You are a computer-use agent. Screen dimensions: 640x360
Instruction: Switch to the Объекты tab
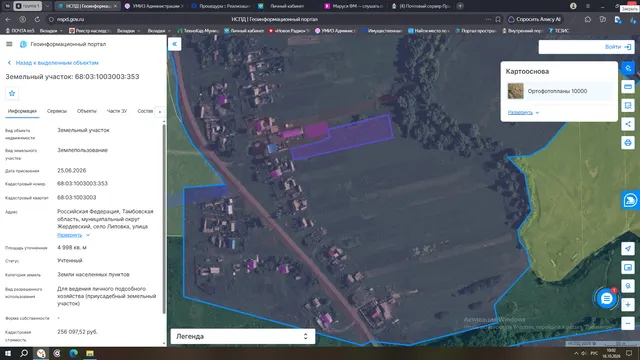pos(87,111)
